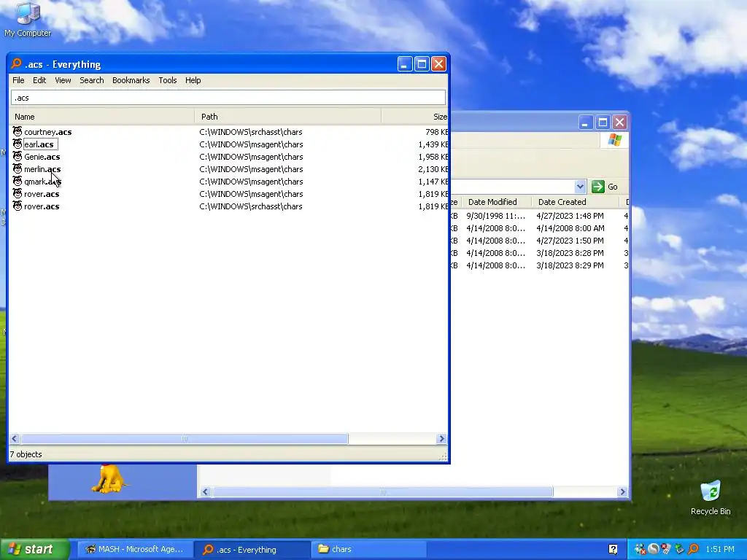Click the path of courtney.acs
Screen dimensions: 747x560
point(251,132)
